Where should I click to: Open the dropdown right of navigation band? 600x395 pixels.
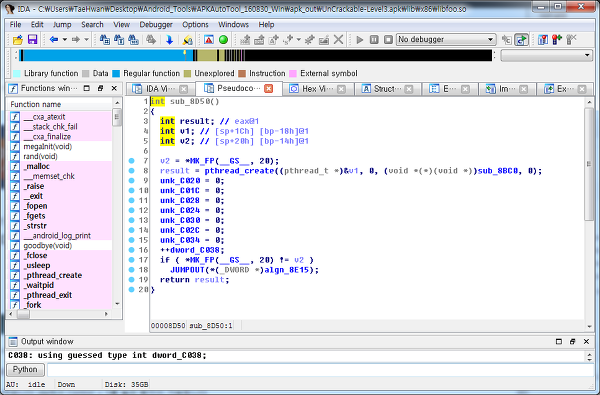546,55
